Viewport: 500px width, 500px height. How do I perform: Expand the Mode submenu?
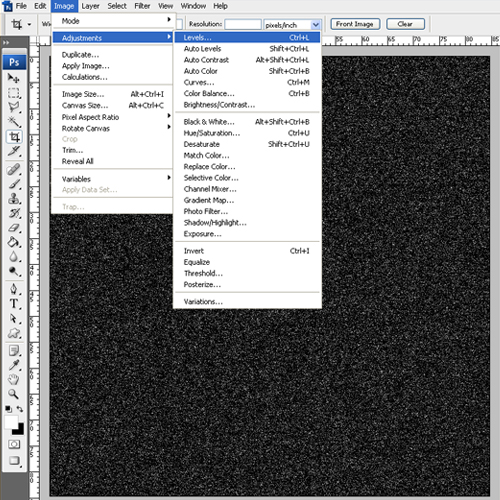(112, 21)
